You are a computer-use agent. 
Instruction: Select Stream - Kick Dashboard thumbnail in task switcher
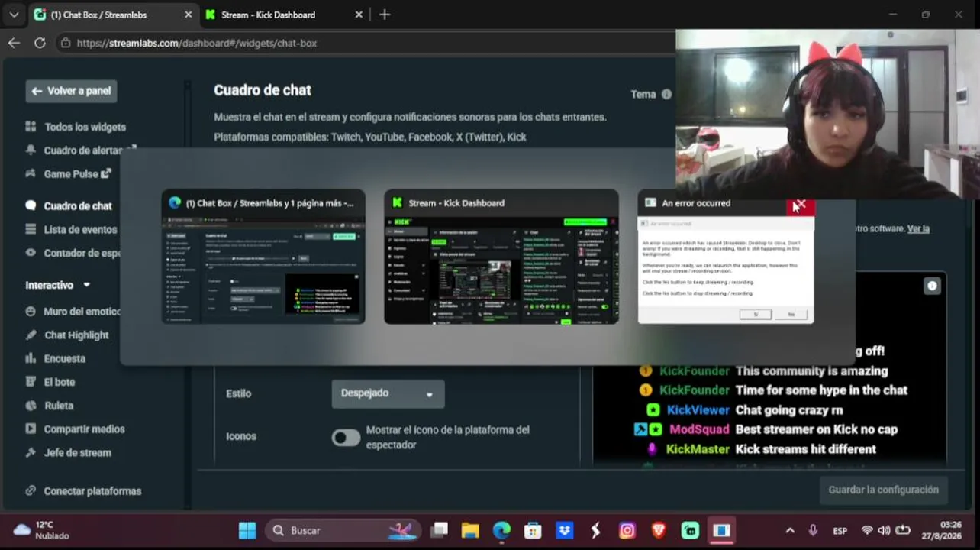point(501,257)
